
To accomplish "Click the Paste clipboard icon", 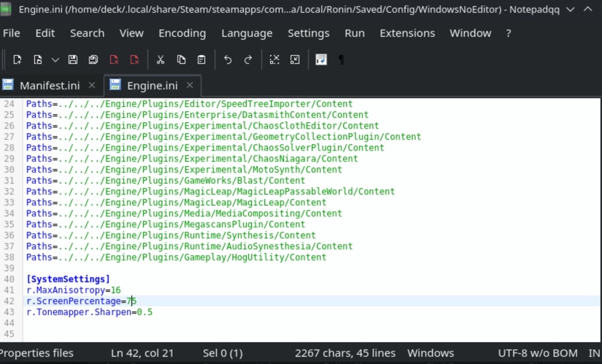I will click(201, 59).
